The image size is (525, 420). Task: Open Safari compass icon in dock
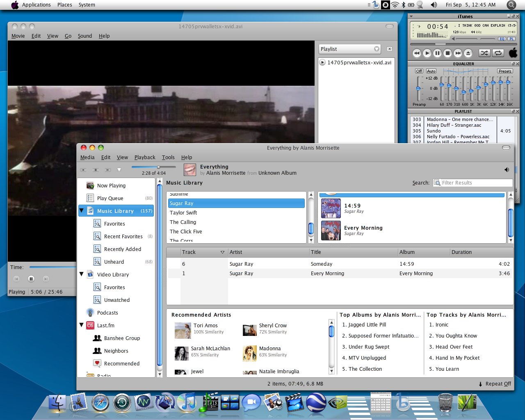(100, 402)
